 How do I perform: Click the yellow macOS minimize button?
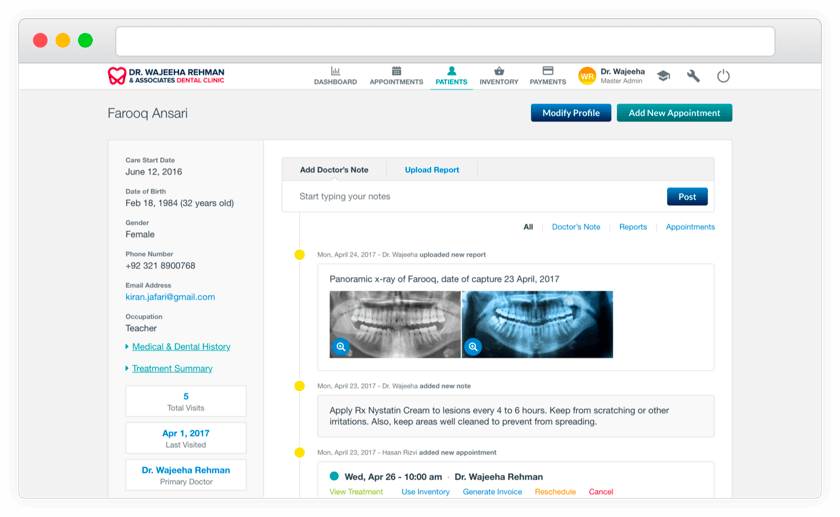coord(63,40)
